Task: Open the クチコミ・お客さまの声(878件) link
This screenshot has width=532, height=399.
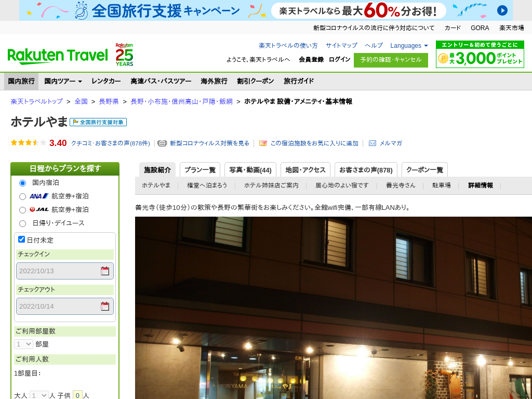Action: (111, 143)
